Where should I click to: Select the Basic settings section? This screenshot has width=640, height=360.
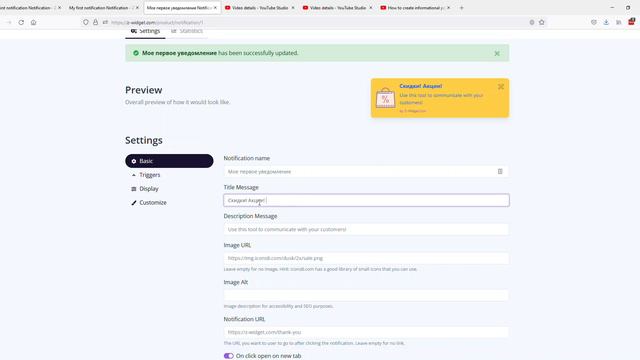coord(169,161)
